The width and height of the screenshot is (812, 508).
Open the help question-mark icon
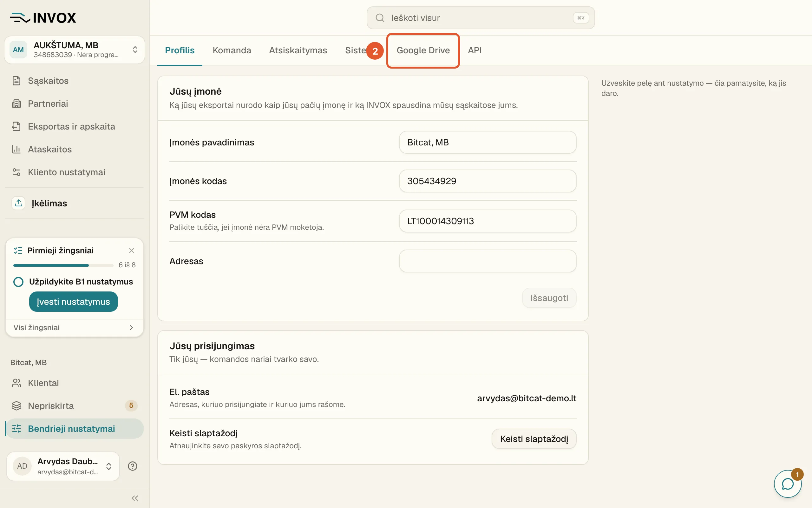(133, 466)
